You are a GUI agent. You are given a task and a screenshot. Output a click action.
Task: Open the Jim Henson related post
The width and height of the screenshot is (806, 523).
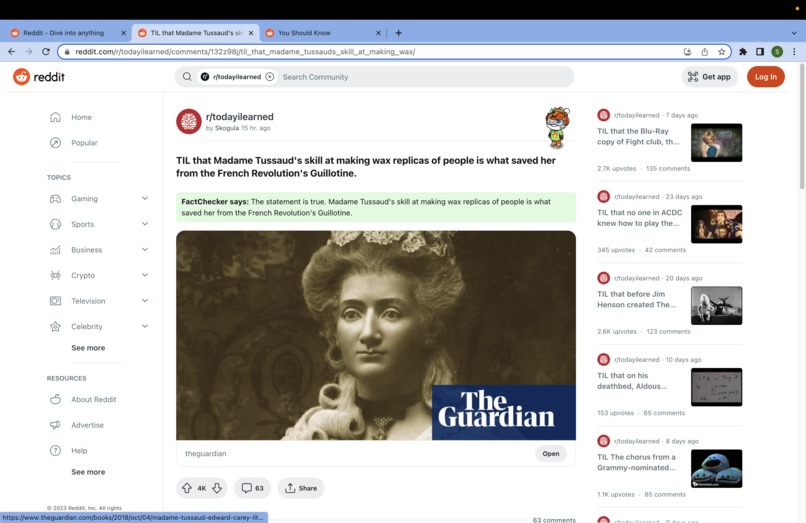[x=636, y=299]
